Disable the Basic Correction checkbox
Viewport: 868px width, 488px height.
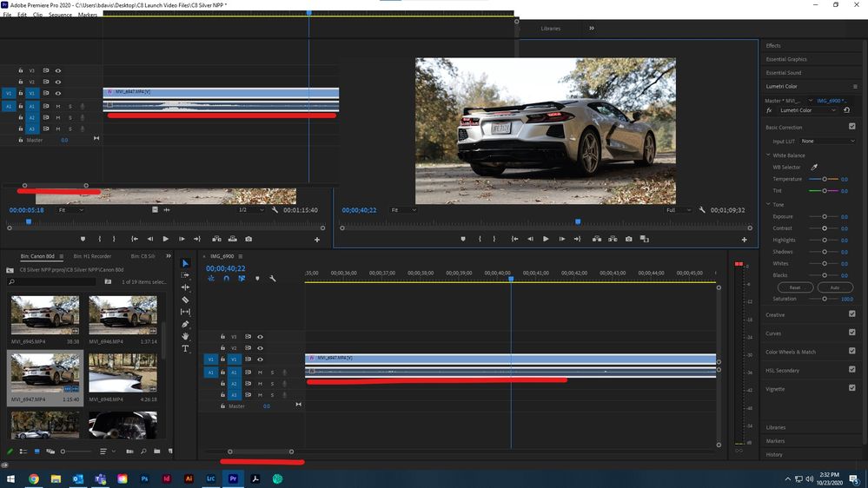(x=851, y=127)
